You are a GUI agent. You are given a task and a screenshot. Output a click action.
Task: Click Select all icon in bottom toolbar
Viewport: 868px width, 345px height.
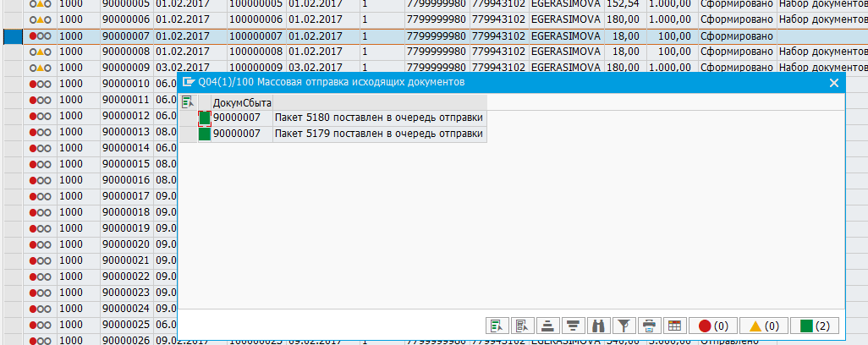[497, 326]
